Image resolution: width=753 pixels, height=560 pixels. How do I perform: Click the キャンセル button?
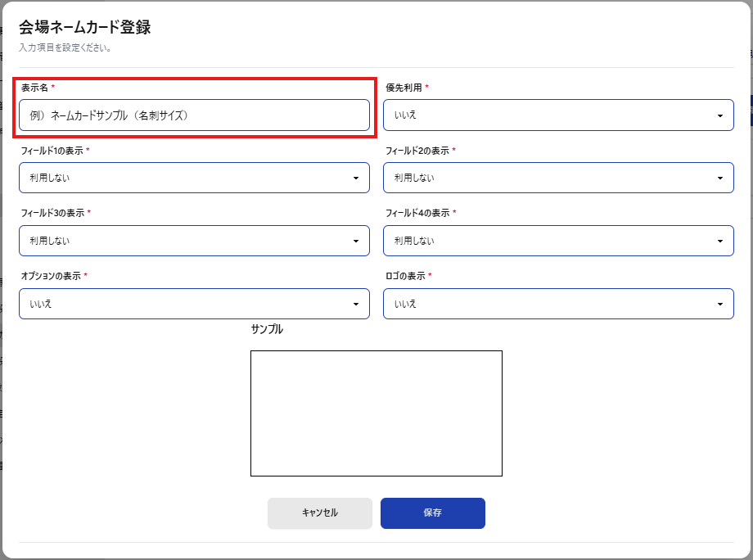(x=319, y=513)
